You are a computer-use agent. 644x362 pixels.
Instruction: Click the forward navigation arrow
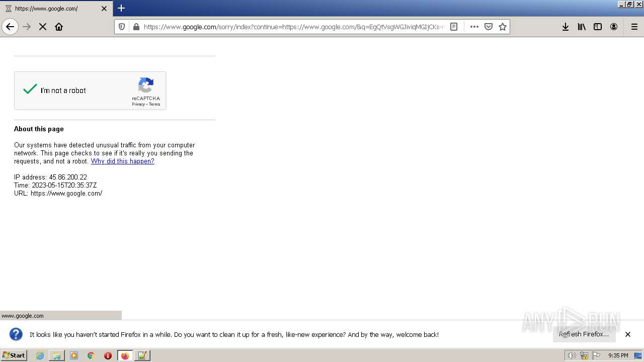tap(27, 27)
